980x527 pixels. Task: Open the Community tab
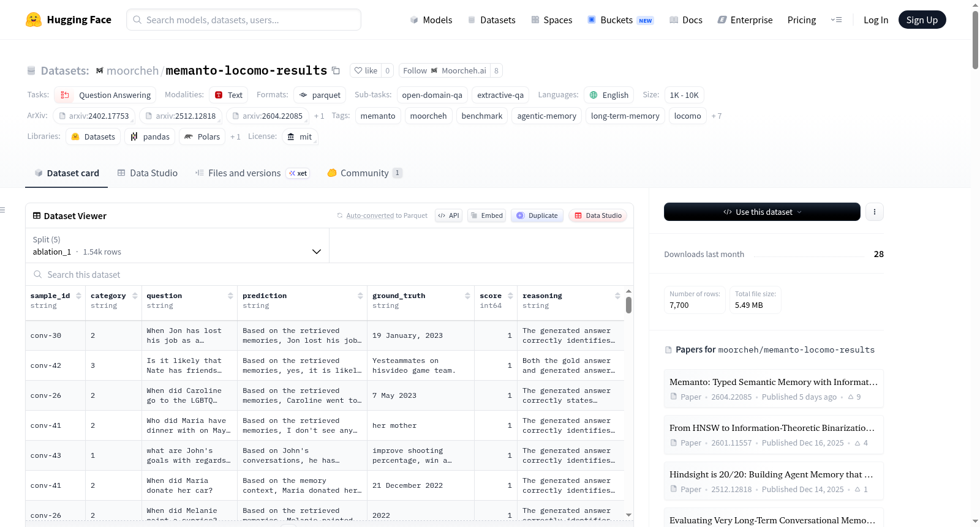tap(364, 173)
